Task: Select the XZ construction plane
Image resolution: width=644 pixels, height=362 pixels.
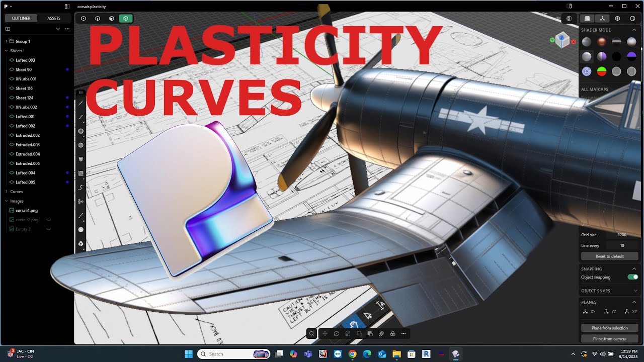Action: click(x=629, y=312)
